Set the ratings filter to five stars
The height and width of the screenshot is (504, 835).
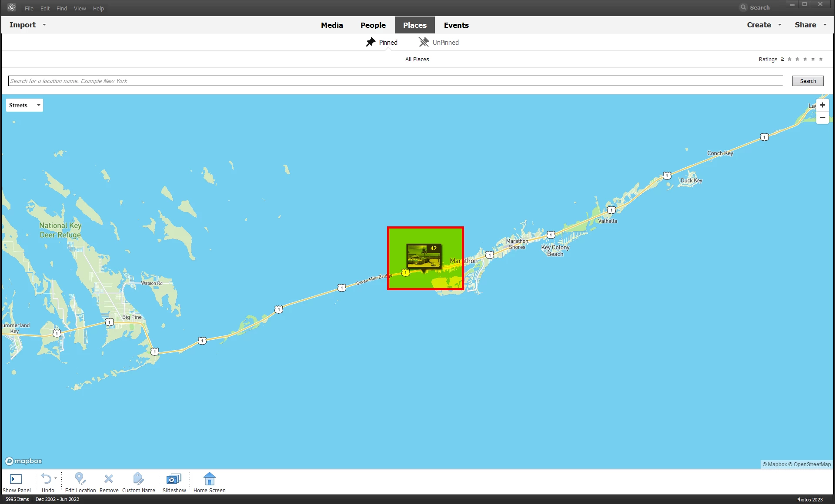click(x=821, y=59)
